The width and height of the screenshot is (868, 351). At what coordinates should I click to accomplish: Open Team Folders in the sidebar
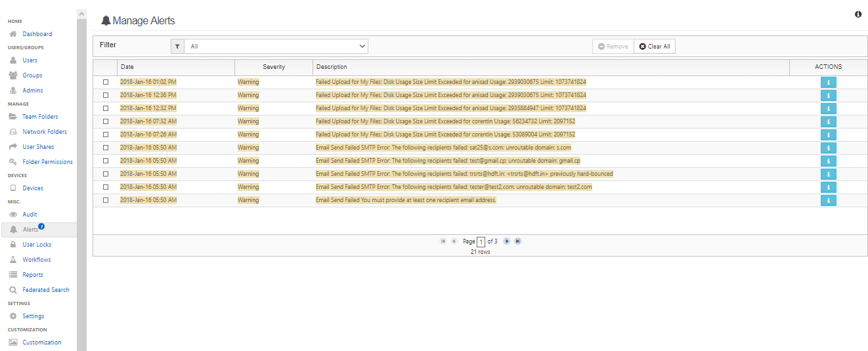point(40,117)
